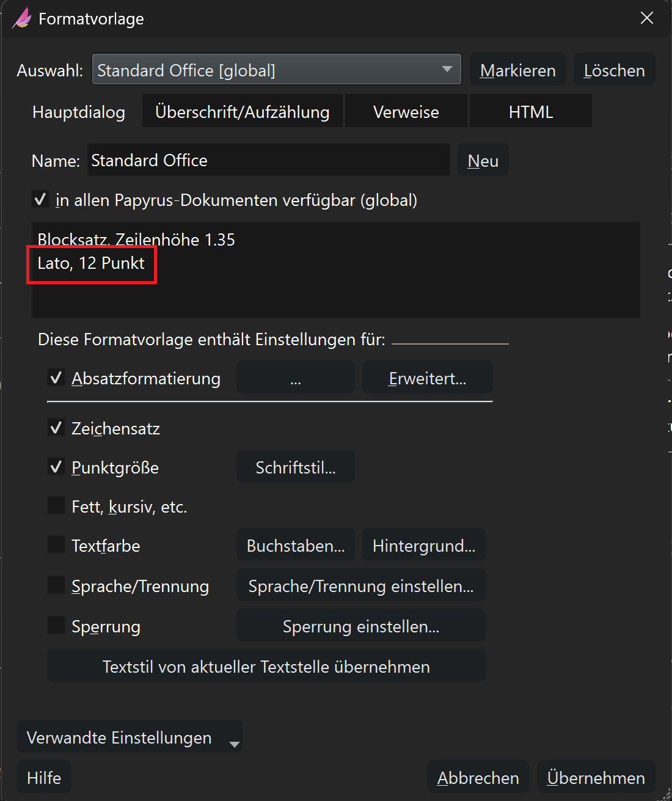Open the Schriftstil settings

point(296,467)
